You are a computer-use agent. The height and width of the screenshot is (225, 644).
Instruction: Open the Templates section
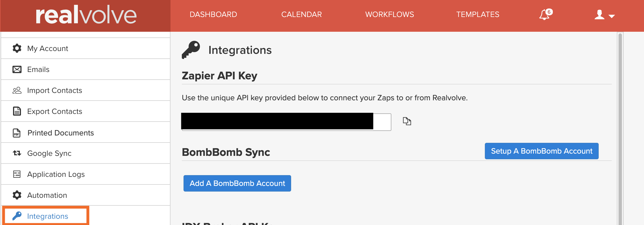click(x=477, y=14)
